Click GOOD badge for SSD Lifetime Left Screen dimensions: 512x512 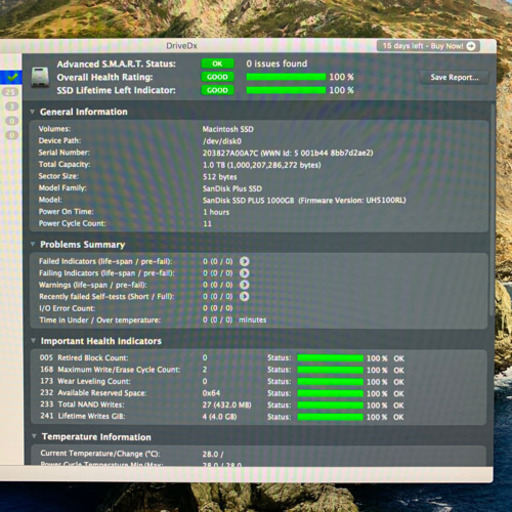pos(217,90)
